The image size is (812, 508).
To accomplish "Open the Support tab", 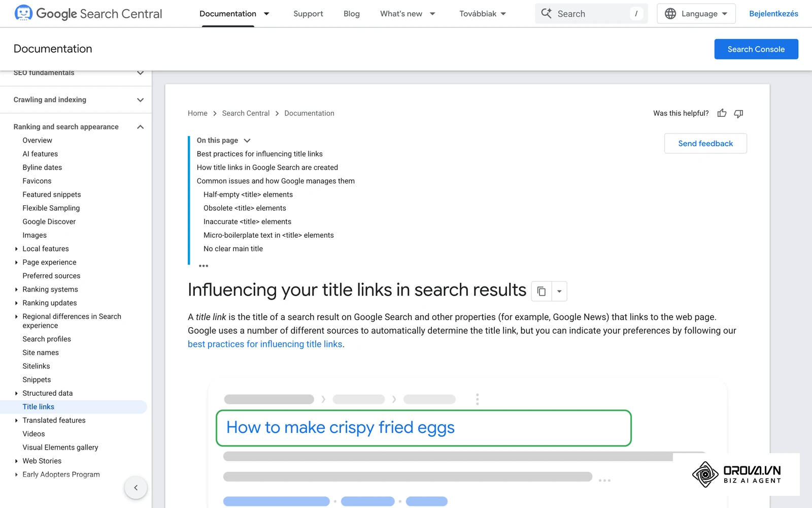I will (x=308, y=14).
